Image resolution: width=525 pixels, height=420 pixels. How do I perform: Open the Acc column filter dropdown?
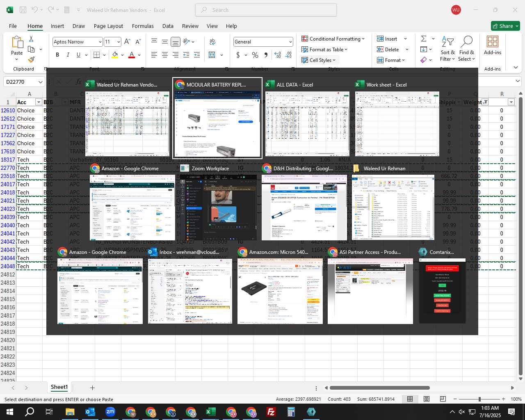tap(39, 102)
